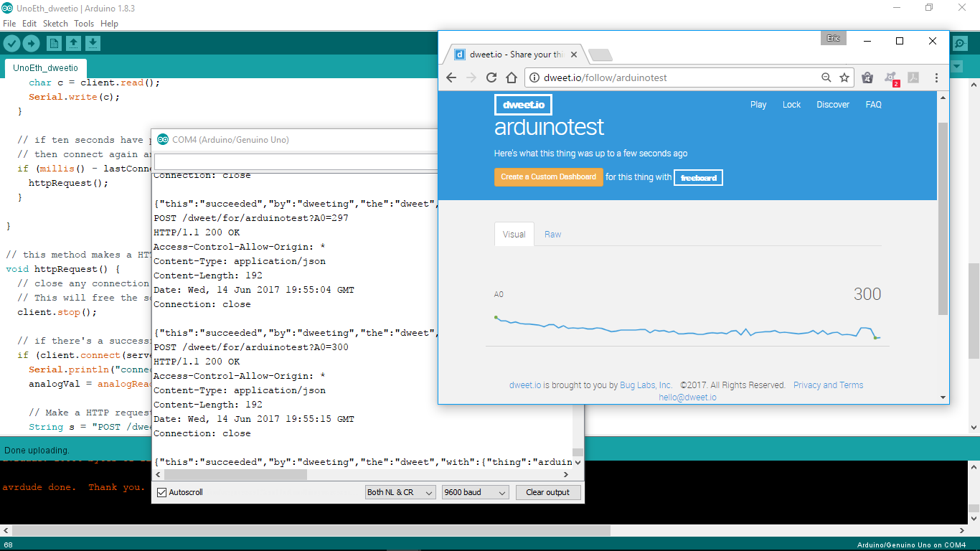Click Clear output in Serial Monitor
Screen dimensions: 980x551
point(547,492)
